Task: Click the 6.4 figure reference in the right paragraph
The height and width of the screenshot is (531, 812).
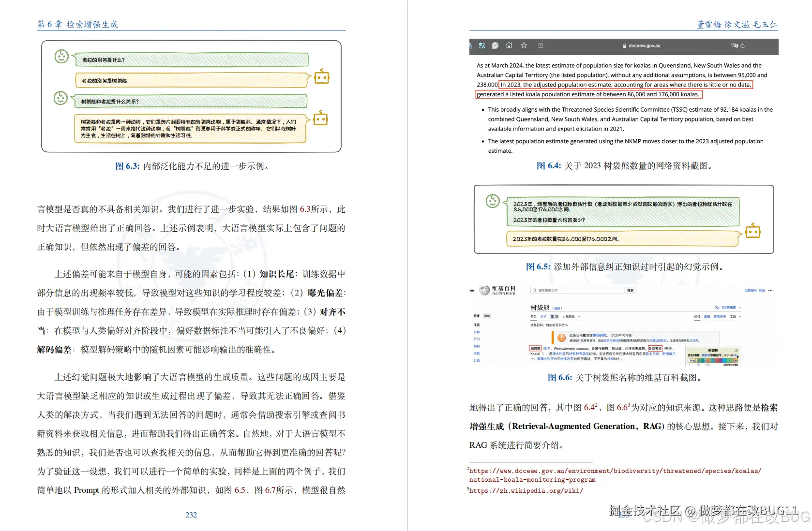Action: (x=589, y=408)
